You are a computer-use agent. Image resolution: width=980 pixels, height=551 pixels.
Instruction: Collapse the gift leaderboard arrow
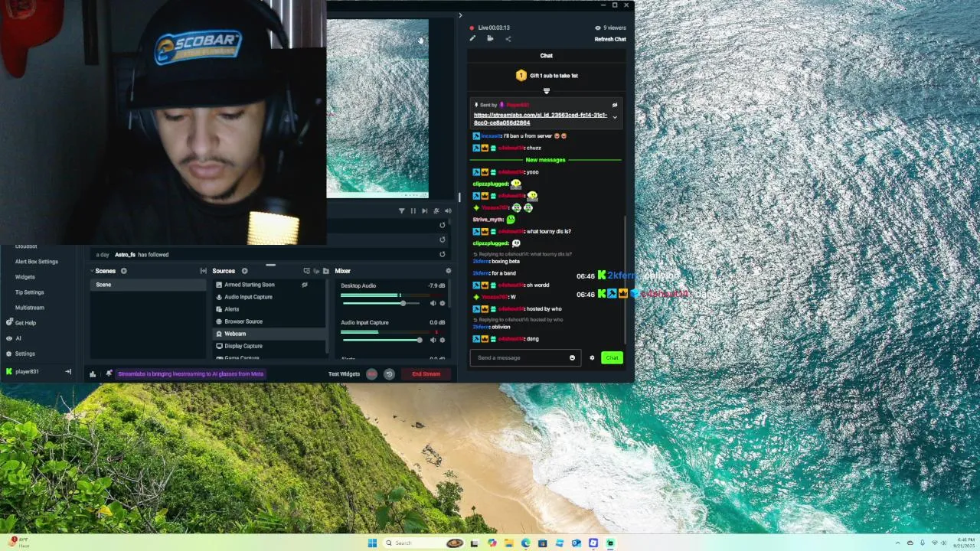(x=547, y=91)
